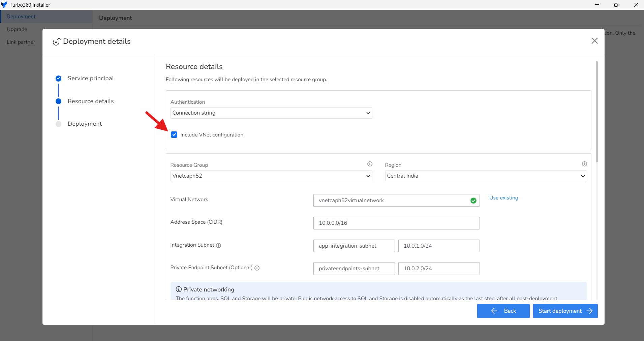Click the Integration Subnet info icon

click(x=218, y=245)
